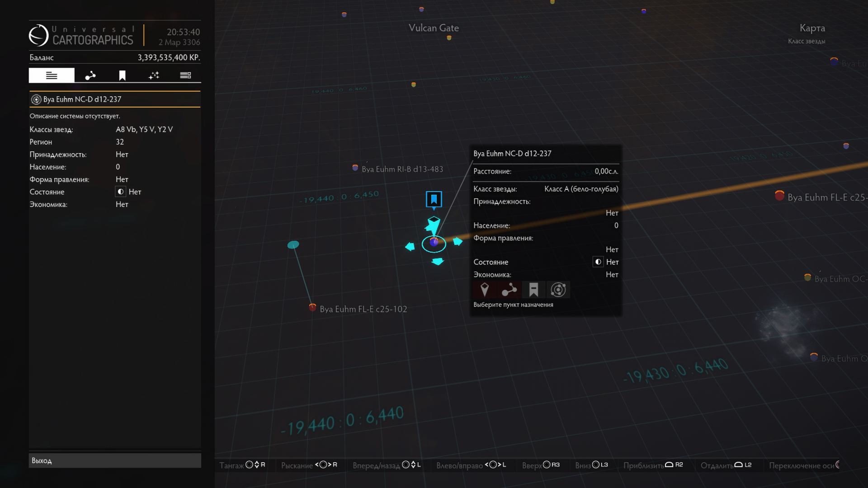Open the star map view tab

click(x=154, y=75)
